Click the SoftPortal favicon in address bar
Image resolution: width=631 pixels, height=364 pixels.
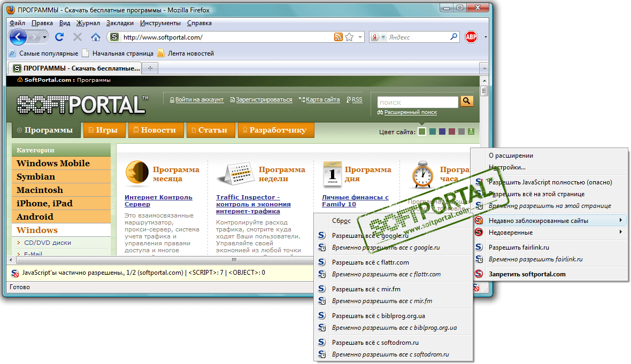(x=114, y=37)
